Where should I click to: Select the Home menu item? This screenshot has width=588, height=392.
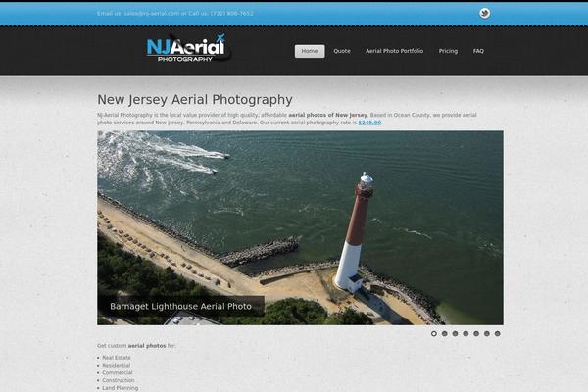coord(310,51)
